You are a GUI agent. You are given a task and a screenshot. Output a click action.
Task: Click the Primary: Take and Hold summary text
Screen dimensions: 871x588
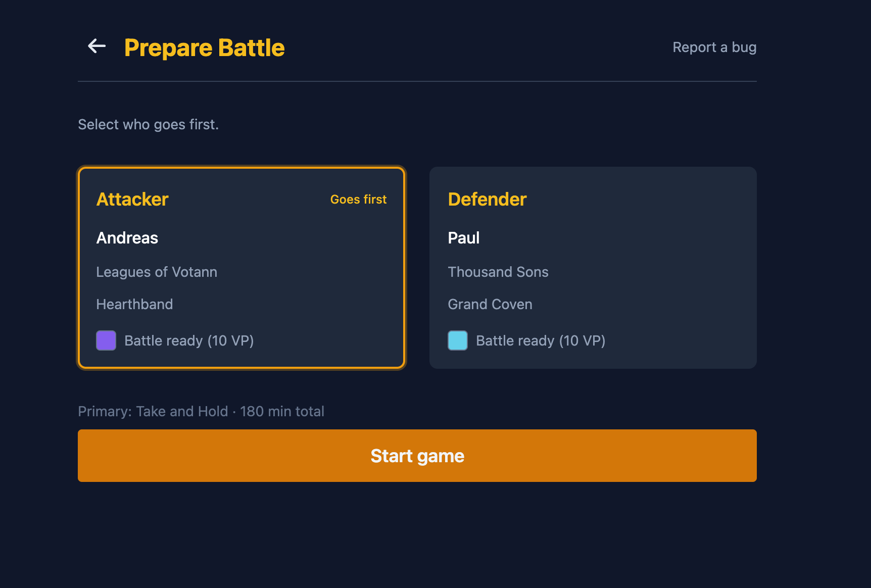pyautogui.click(x=201, y=411)
